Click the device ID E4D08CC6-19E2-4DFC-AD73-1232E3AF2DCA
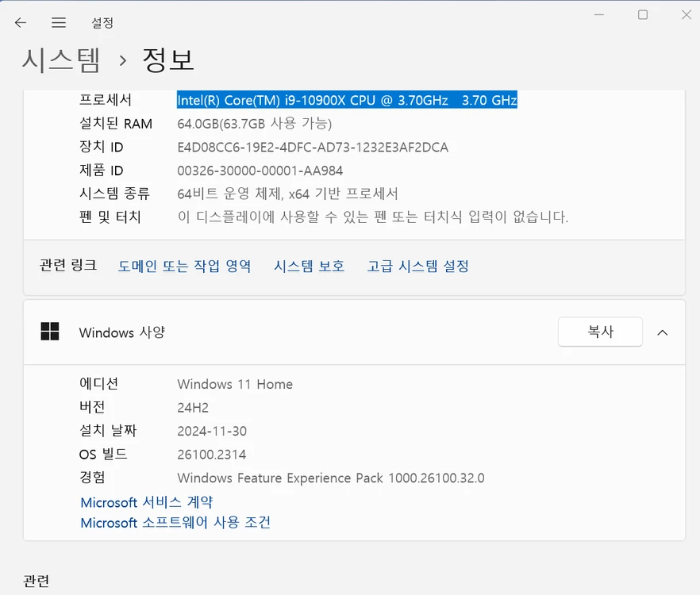The width and height of the screenshot is (700, 595). pos(313,148)
